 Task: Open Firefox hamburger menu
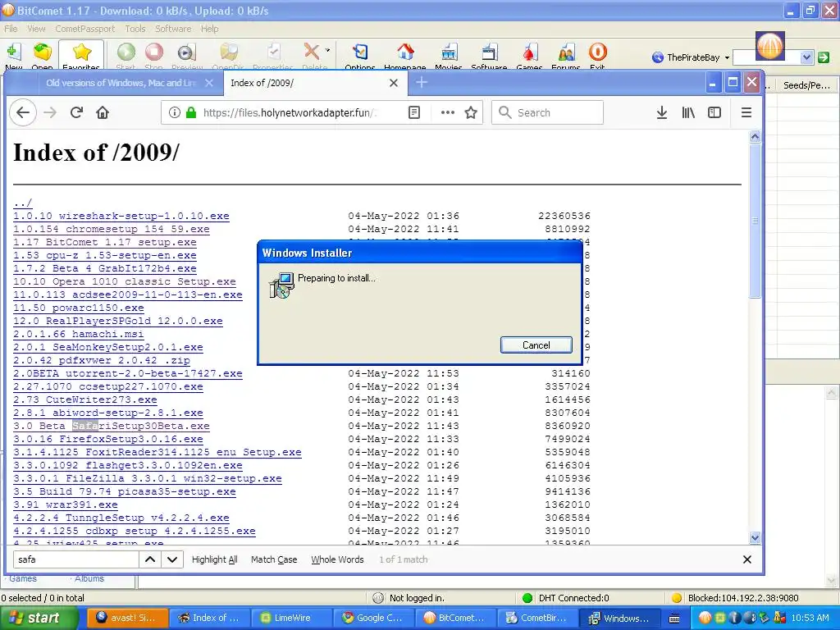tap(746, 112)
